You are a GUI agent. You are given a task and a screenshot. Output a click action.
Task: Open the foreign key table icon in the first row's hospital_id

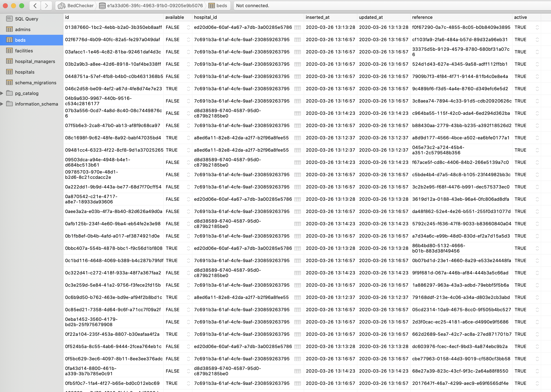[x=297, y=27]
